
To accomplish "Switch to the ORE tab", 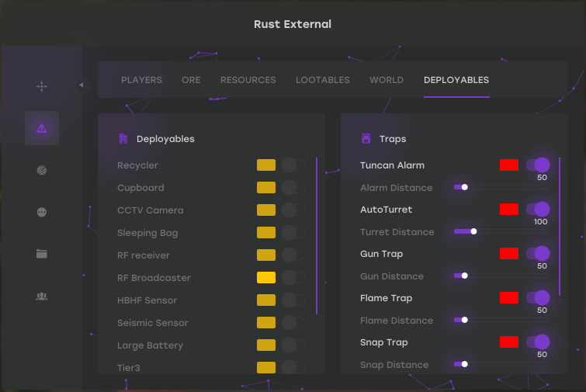I will click(191, 80).
